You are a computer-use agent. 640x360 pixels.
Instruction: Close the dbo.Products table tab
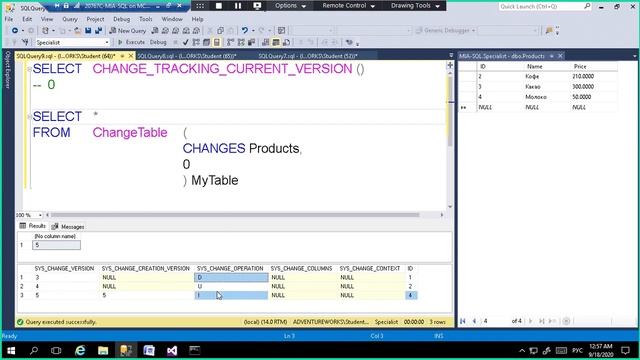point(560,56)
